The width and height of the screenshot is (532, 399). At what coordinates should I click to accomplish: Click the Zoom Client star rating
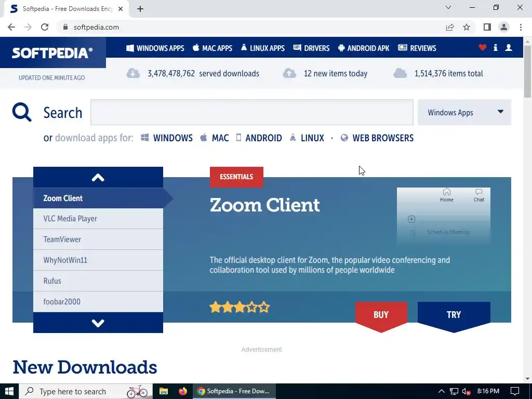point(240,308)
